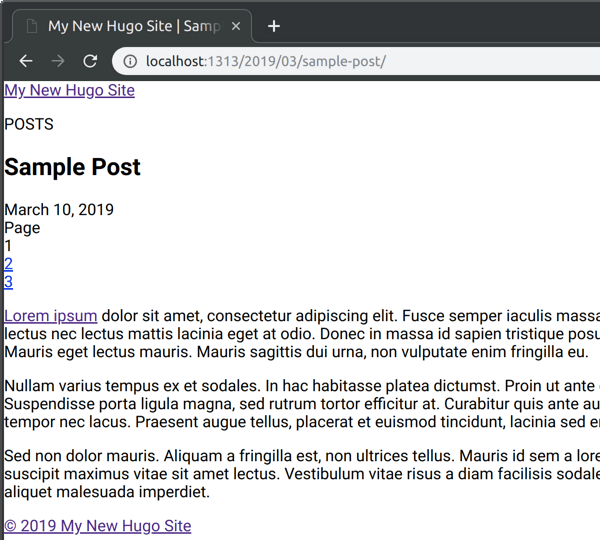Click the Sample Post heading
This screenshot has width=600, height=540.
pos(72,167)
